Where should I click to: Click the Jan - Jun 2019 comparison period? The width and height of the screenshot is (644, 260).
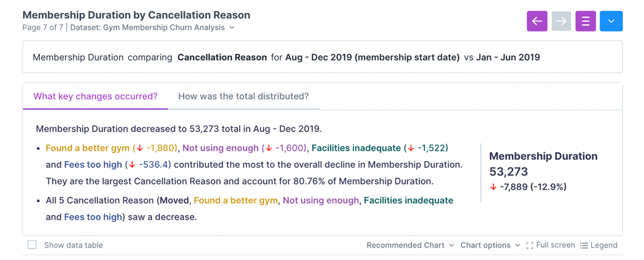pyautogui.click(x=508, y=57)
